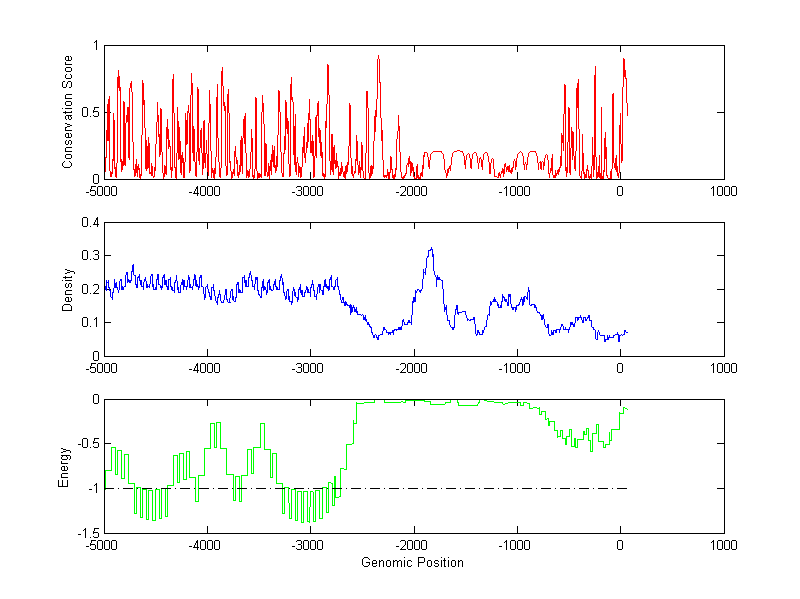Click the "Energy" y-axis label
Screen dimensions: 800x599
[x=64, y=466]
